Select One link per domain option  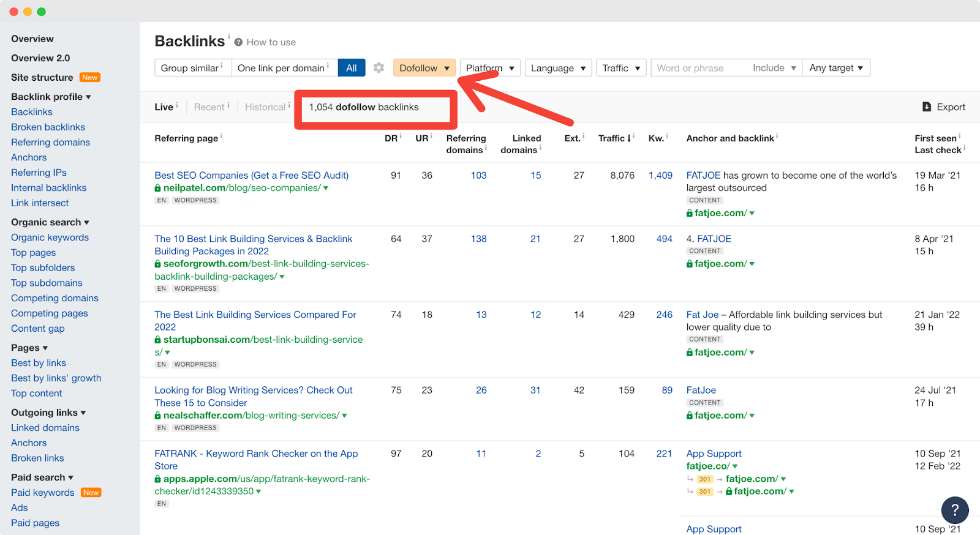(284, 68)
